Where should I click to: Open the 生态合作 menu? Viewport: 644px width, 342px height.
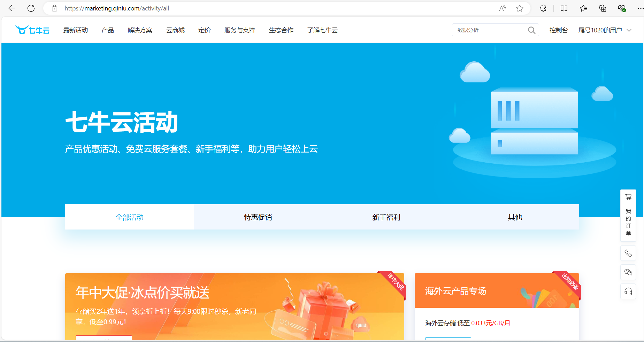pyautogui.click(x=281, y=30)
